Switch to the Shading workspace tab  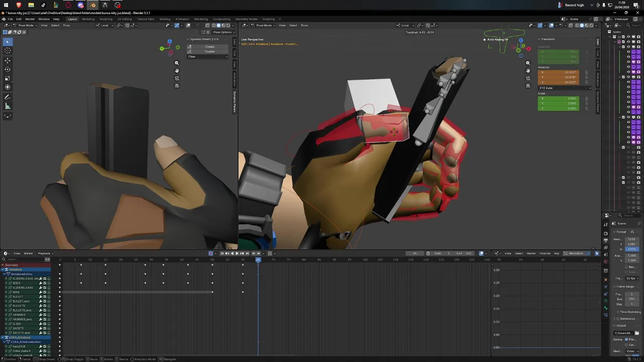pos(165,19)
